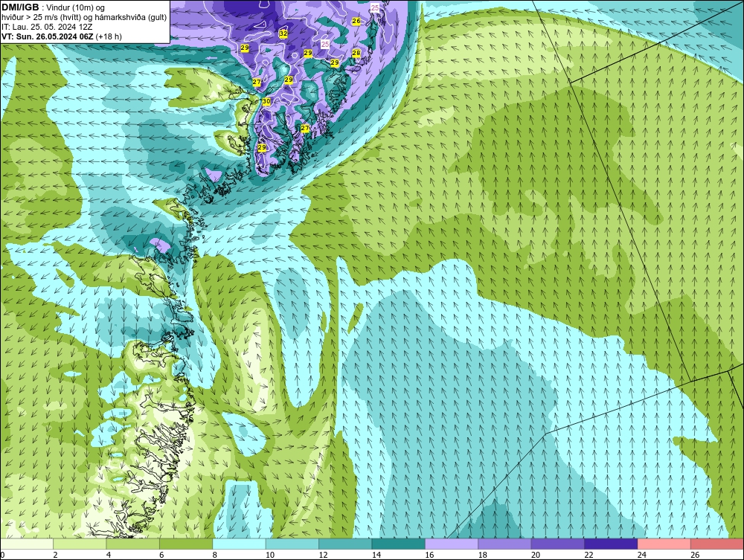Click the 22–24 m/s dark indigo legend swatch

[611, 544]
